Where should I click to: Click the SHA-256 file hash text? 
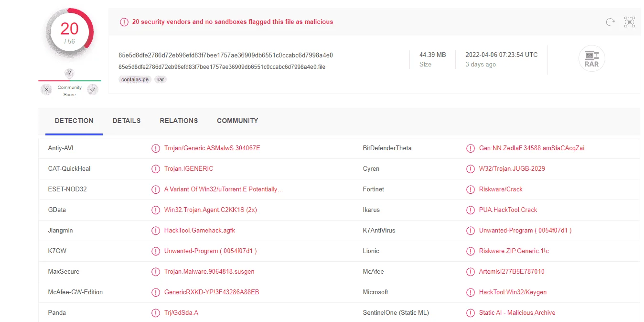click(225, 55)
